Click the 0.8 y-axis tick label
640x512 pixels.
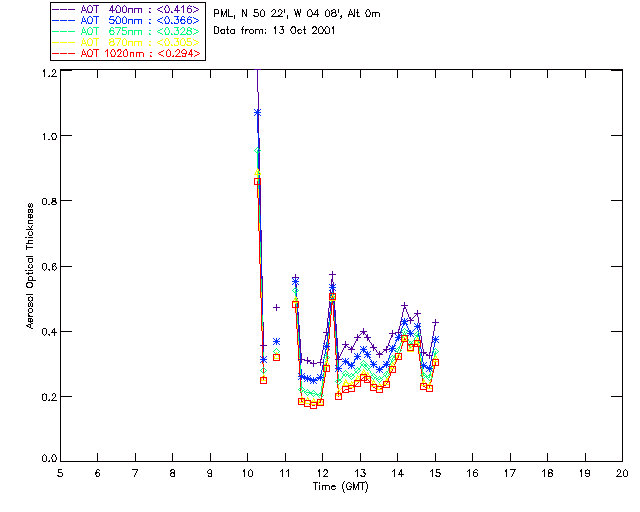tap(49, 201)
